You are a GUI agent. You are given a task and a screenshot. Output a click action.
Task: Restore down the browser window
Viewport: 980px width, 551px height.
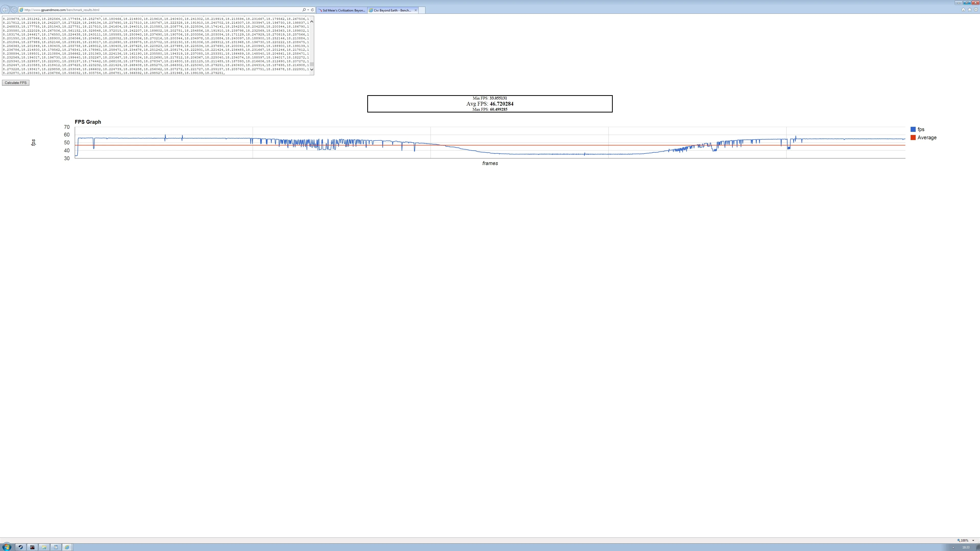967,2
